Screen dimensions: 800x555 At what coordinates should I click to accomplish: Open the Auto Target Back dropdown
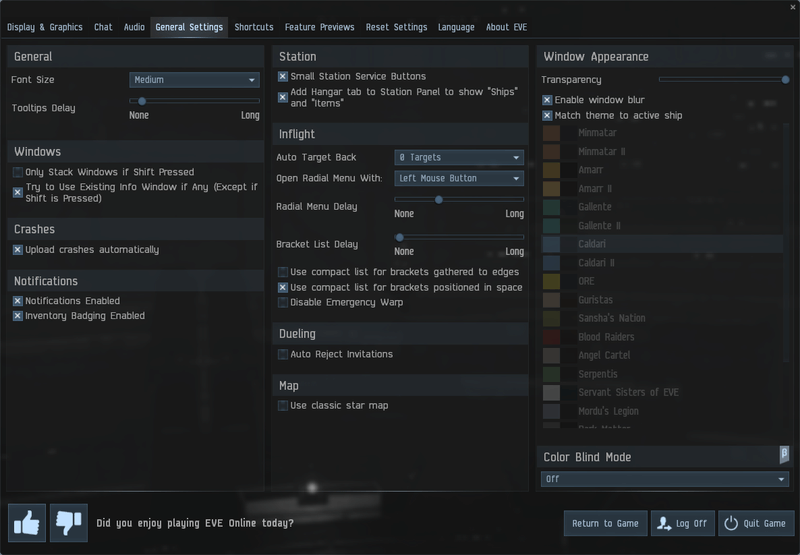click(x=459, y=157)
